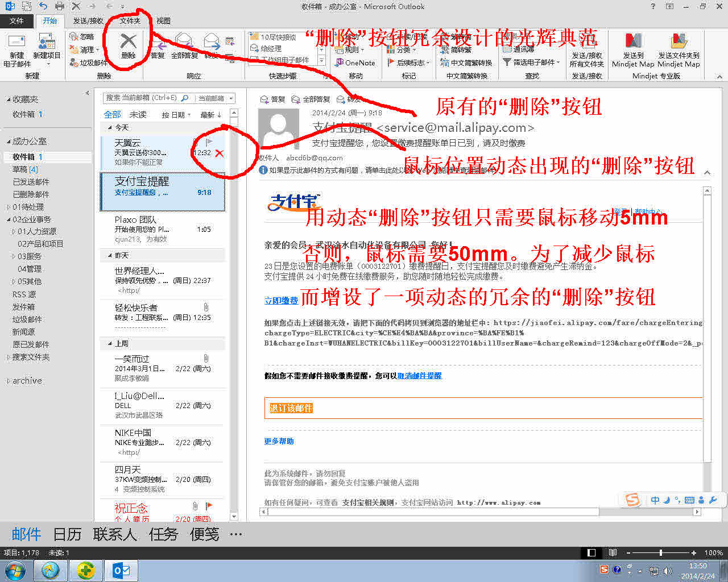The width and height of the screenshot is (728, 582).
Task: Click the volume icon in system tray
Action: pos(667,571)
